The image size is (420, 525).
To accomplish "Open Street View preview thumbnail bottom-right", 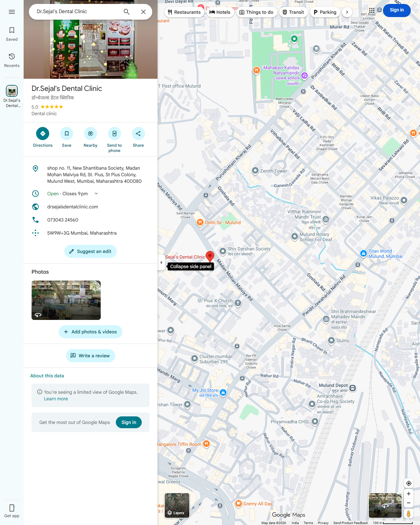I will point(385,505).
